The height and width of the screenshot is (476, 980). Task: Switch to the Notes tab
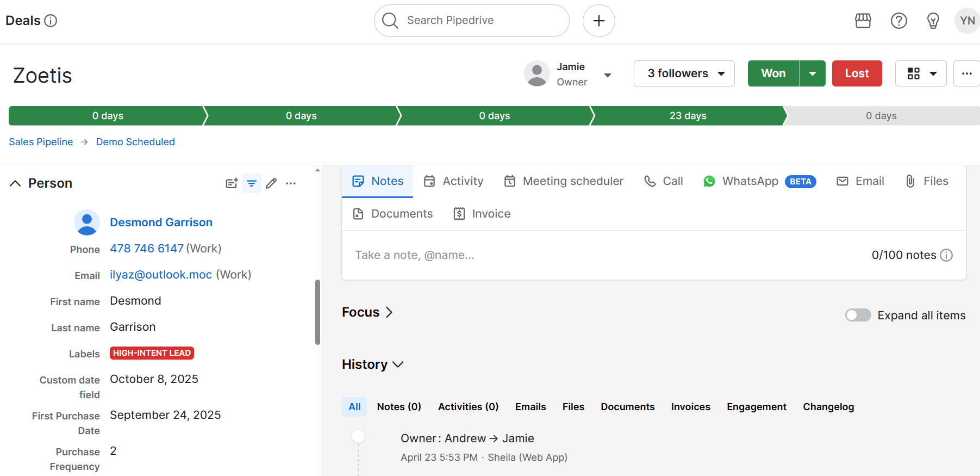tap(378, 181)
